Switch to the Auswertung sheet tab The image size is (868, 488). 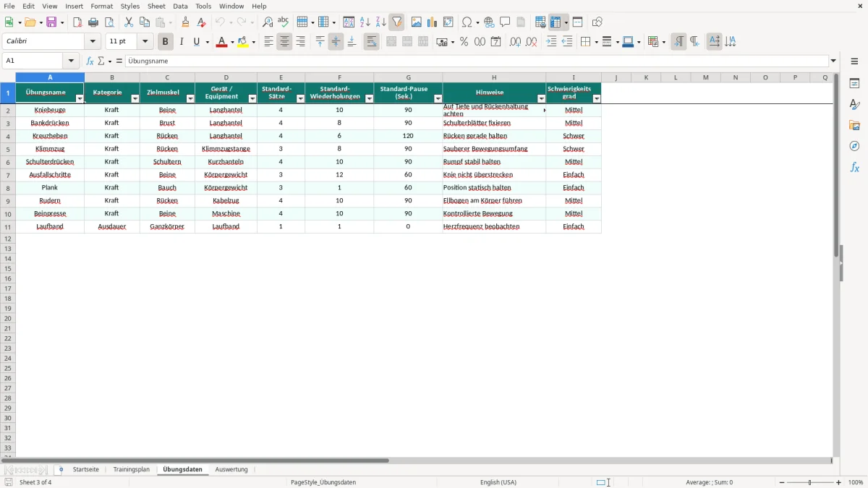[231, 469]
